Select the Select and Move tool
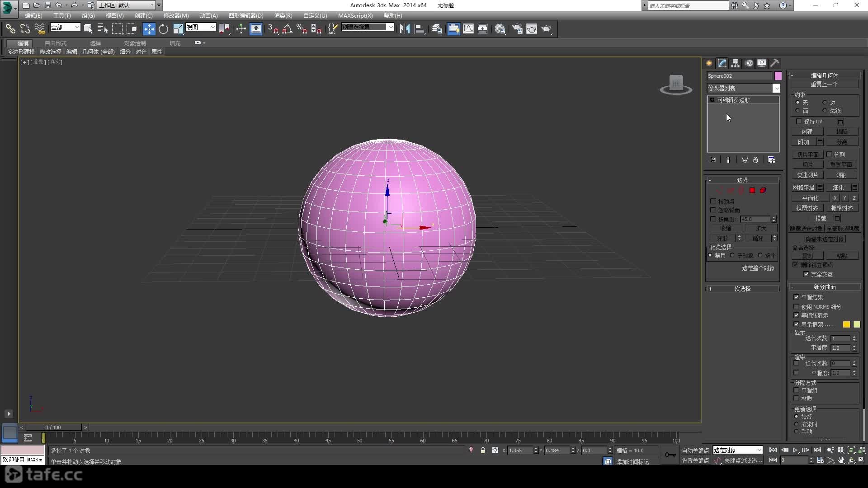The width and height of the screenshot is (868, 488). 149,29
